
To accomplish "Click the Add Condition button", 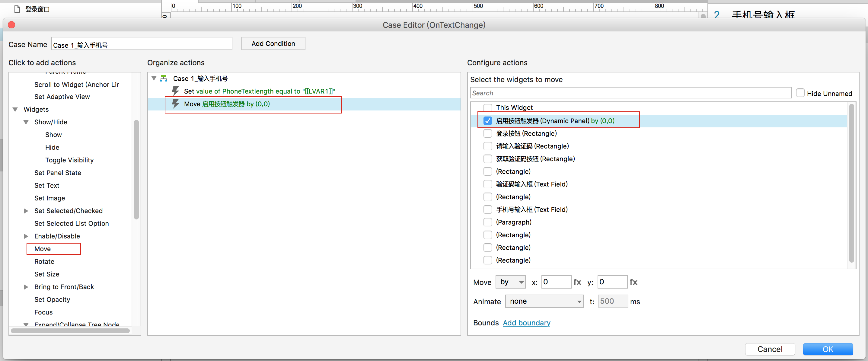I will tap(273, 43).
